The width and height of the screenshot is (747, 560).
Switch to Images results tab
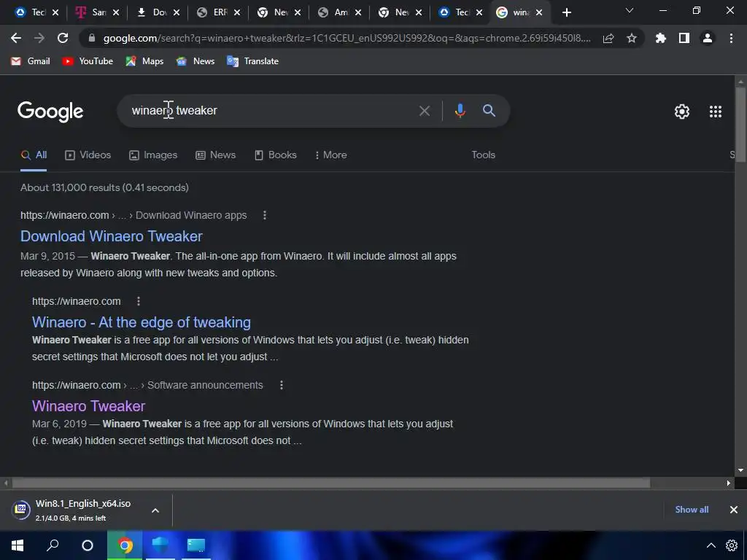(153, 155)
